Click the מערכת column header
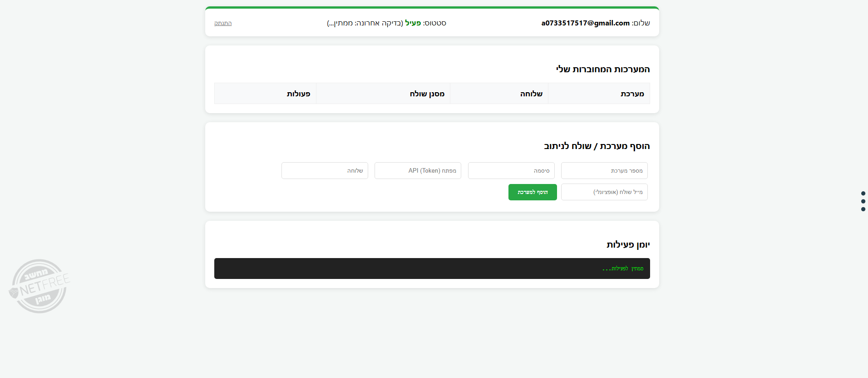This screenshot has width=868, height=378. [x=632, y=94]
